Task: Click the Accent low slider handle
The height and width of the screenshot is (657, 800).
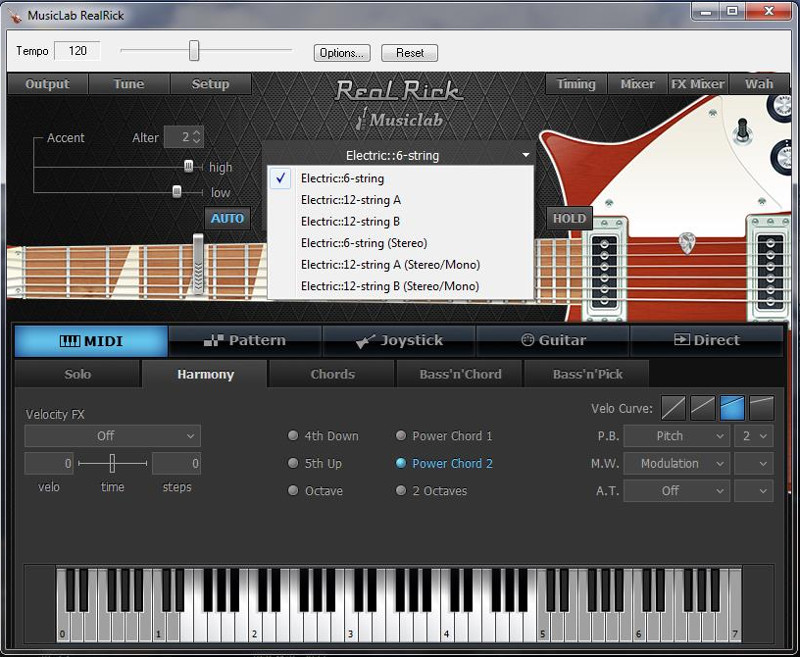Action: point(177,191)
